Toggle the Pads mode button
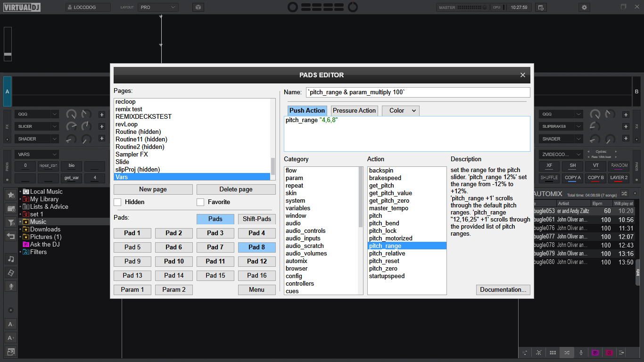This screenshot has height=362, width=644. point(215,219)
